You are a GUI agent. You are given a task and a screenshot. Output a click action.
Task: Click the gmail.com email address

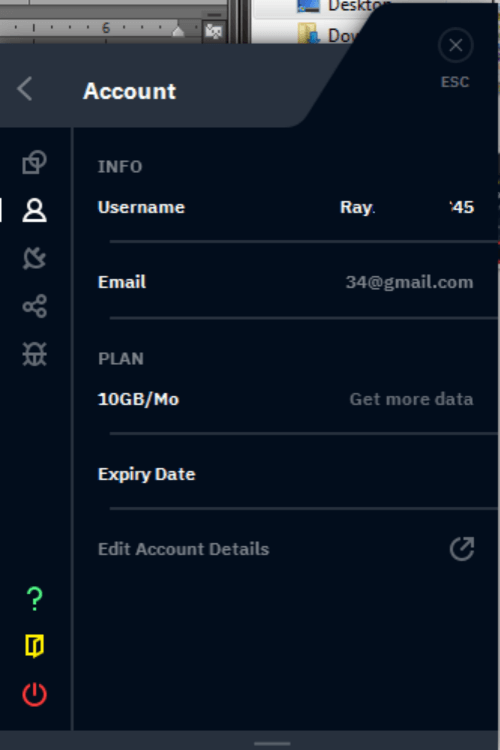point(410,282)
